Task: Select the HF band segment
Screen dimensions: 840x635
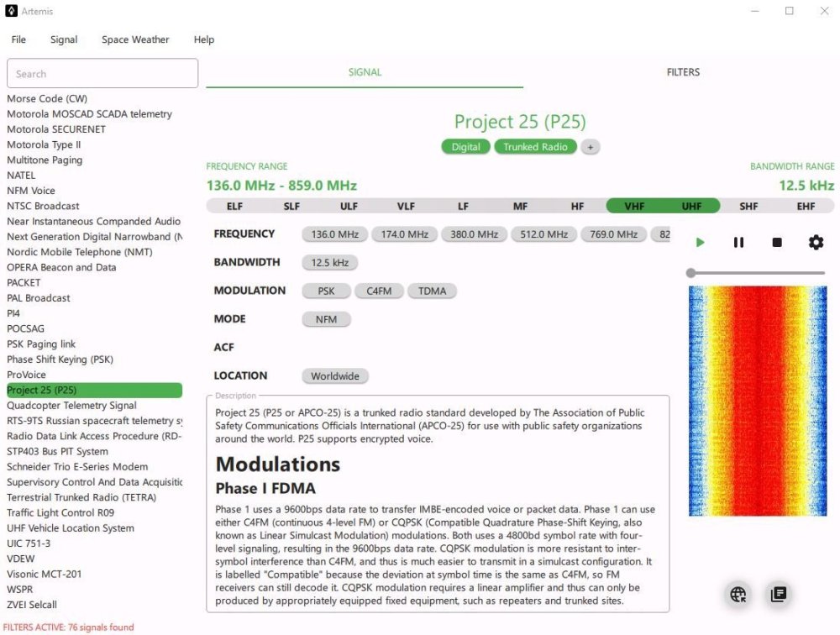Action: pyautogui.click(x=577, y=207)
